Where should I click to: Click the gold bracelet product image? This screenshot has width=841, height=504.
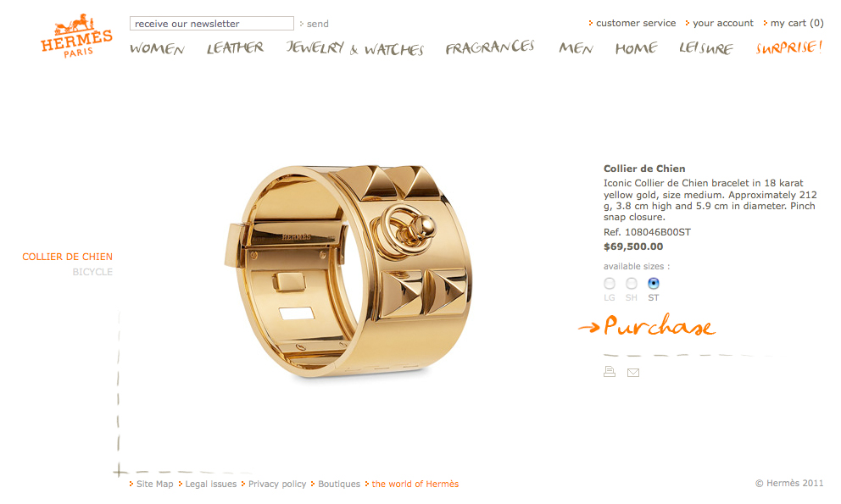[x=348, y=271]
